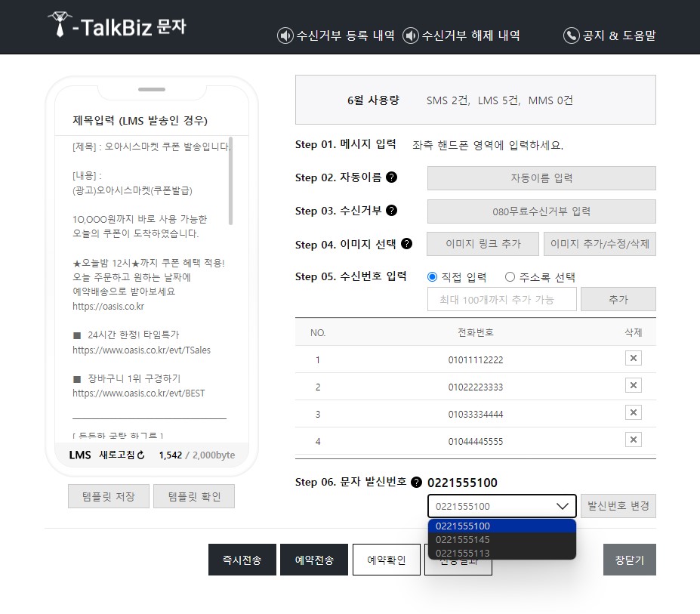Delete phone number 01044445555
The width and height of the screenshot is (700, 614).
point(633,440)
